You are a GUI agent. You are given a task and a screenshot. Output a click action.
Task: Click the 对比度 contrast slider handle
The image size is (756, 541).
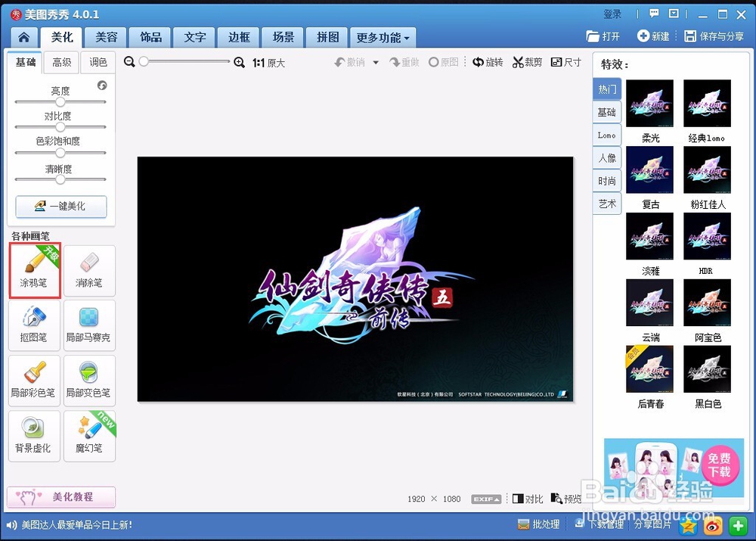coord(60,127)
